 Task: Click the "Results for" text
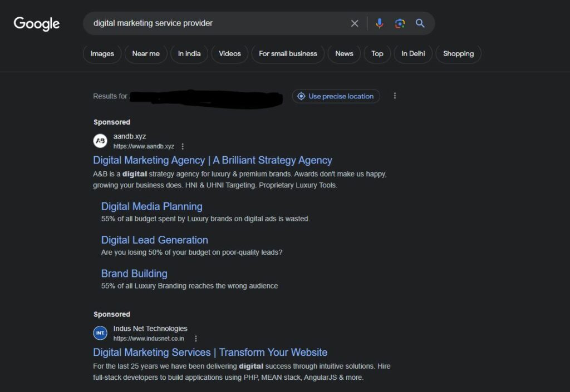pos(110,96)
